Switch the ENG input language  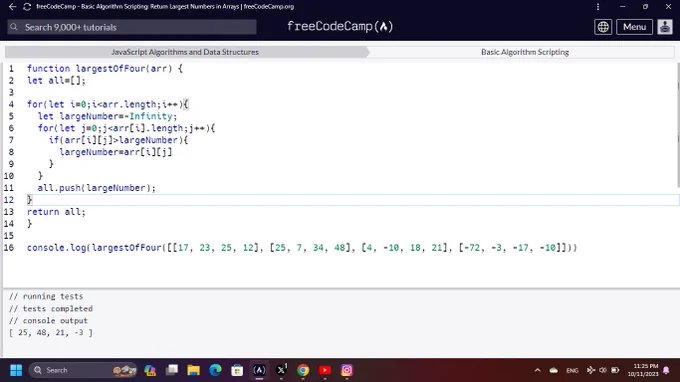572,370
